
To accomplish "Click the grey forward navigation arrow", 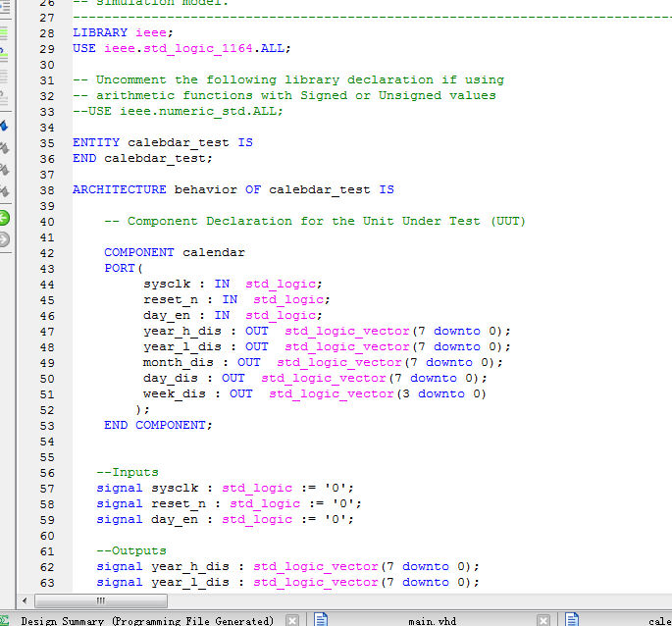I will pyautogui.click(x=5, y=238).
